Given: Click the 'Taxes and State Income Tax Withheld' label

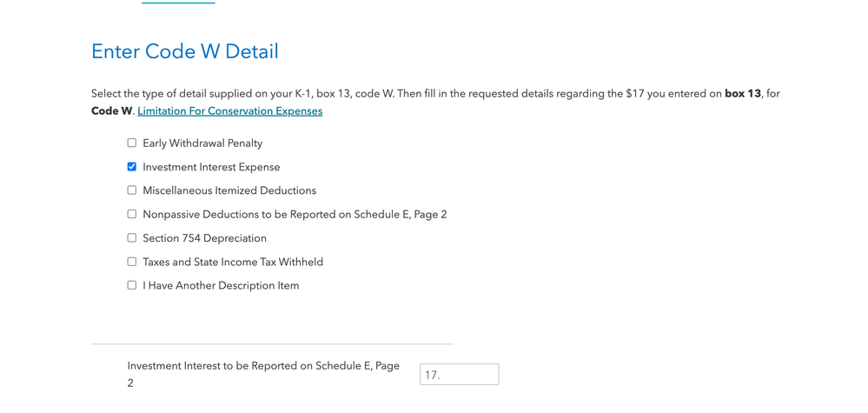Looking at the screenshot, I should [x=233, y=262].
